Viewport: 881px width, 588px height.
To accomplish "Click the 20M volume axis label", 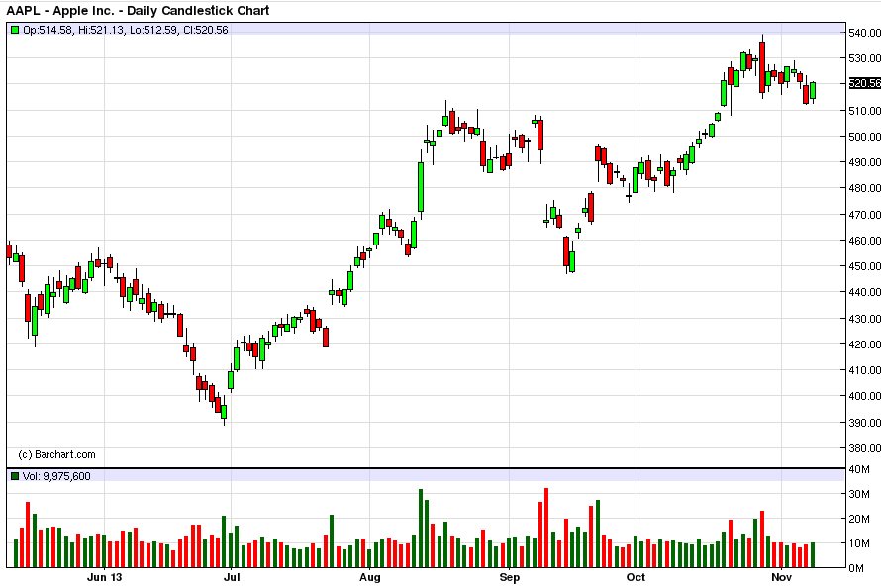I will [859, 519].
